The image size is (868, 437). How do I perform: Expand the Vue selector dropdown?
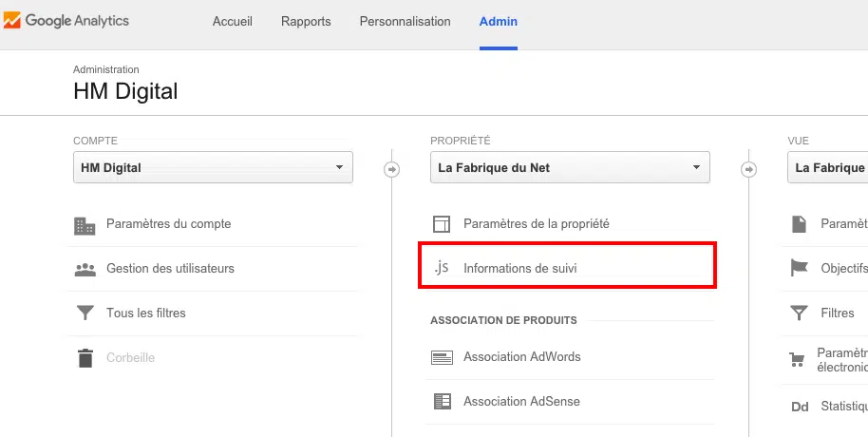tap(828, 168)
